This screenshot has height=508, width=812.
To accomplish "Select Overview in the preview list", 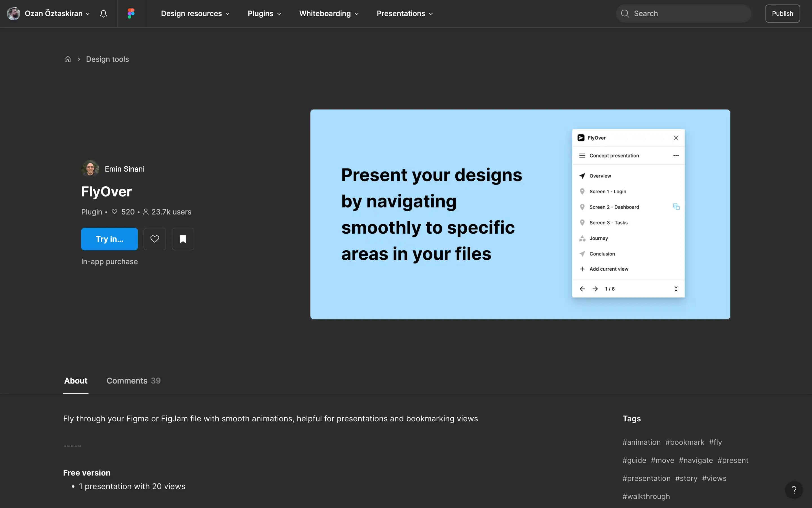I will click(x=628, y=176).
